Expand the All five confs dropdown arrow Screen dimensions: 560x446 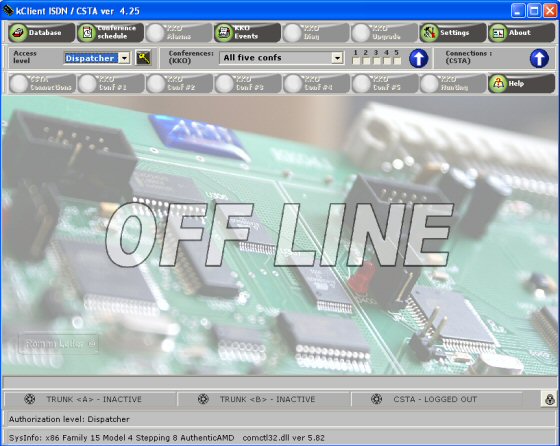[337, 58]
